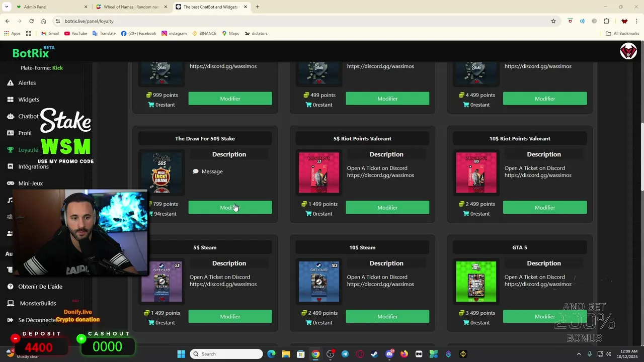
Task: Open a new browser tab
Action: pyautogui.click(x=258, y=7)
